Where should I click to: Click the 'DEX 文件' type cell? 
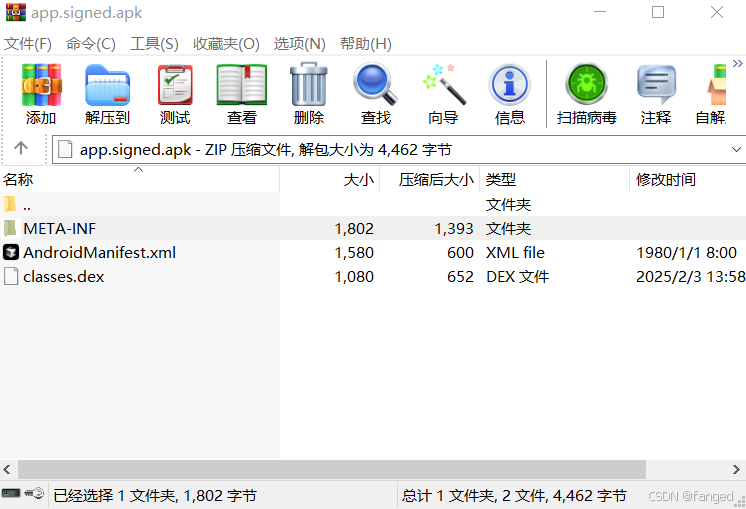[x=518, y=276]
